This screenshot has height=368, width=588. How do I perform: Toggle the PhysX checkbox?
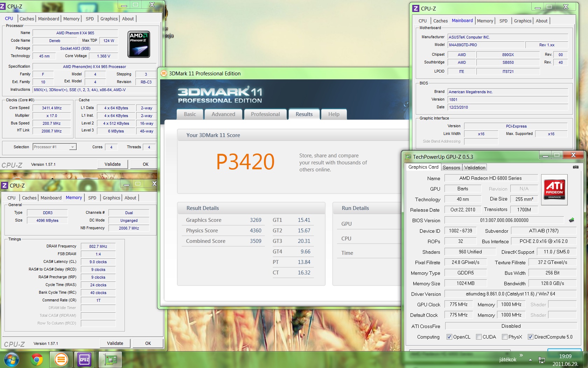coord(504,337)
